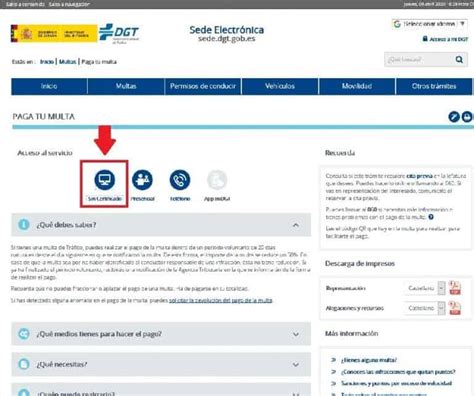This screenshot has width=474, height=396.
Task: Select the App miDGT access icon
Action: (217, 180)
